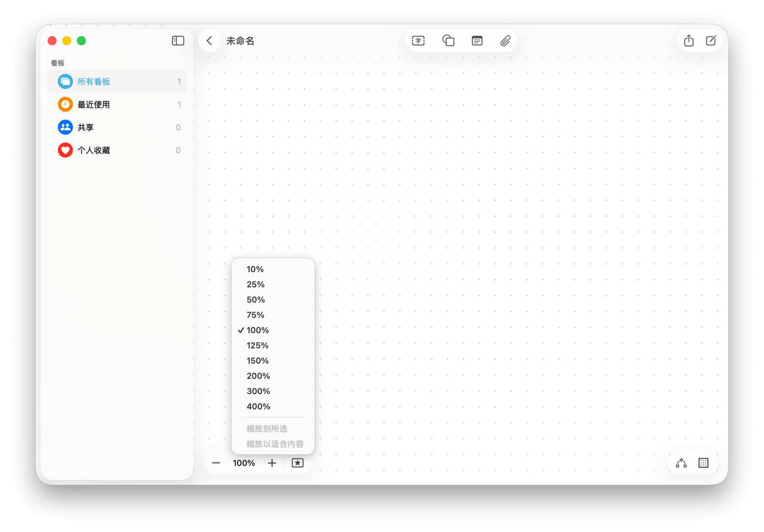Image resolution: width=764 pixels, height=532 pixels.
Task: Open the 100% zoom level dropdown
Action: pyautogui.click(x=244, y=463)
